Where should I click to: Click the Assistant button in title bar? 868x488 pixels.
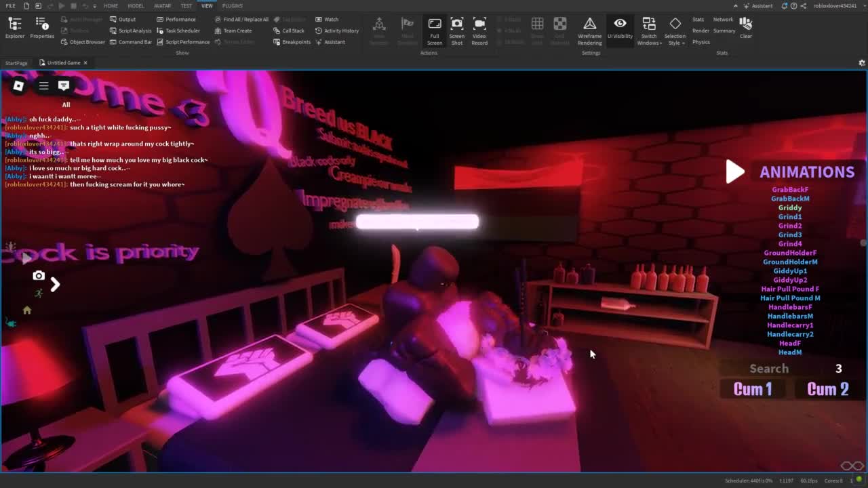tap(757, 5)
